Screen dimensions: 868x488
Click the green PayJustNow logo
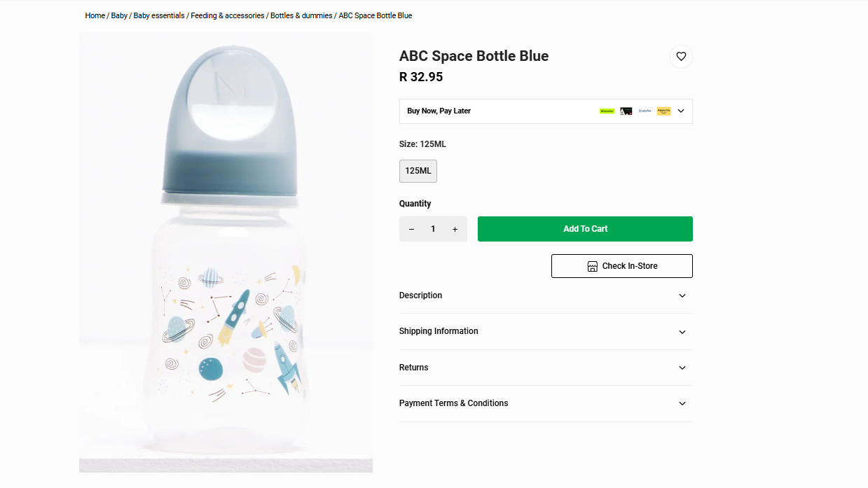click(607, 111)
